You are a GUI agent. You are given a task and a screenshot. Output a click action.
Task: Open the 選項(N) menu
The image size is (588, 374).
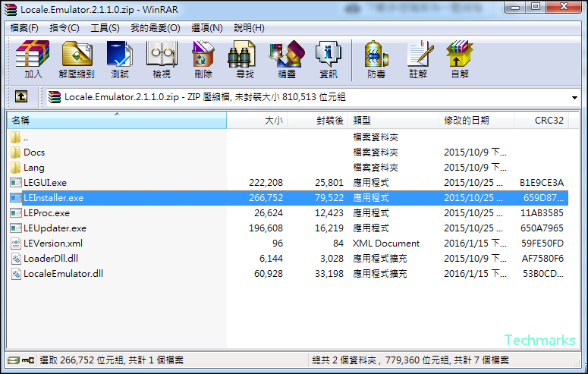pyautogui.click(x=207, y=28)
